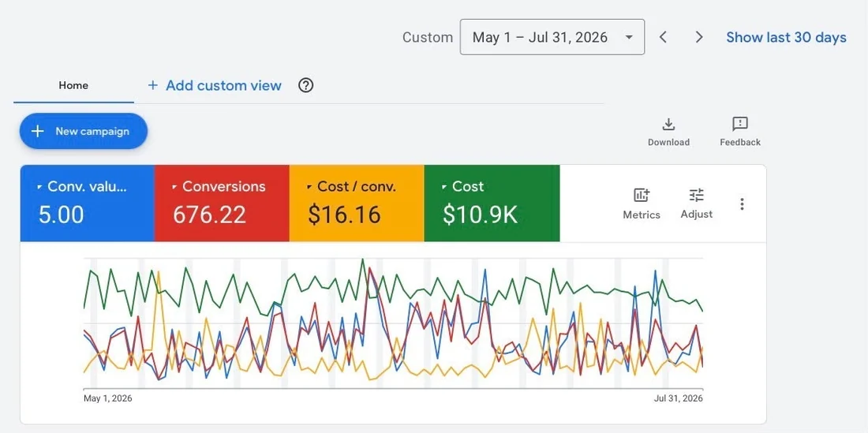868x433 pixels.
Task: Open the help question mark icon
Action: tap(305, 85)
